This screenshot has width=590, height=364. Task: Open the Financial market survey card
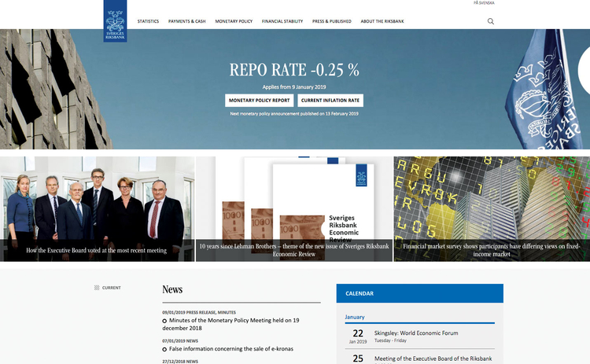pyautogui.click(x=492, y=209)
